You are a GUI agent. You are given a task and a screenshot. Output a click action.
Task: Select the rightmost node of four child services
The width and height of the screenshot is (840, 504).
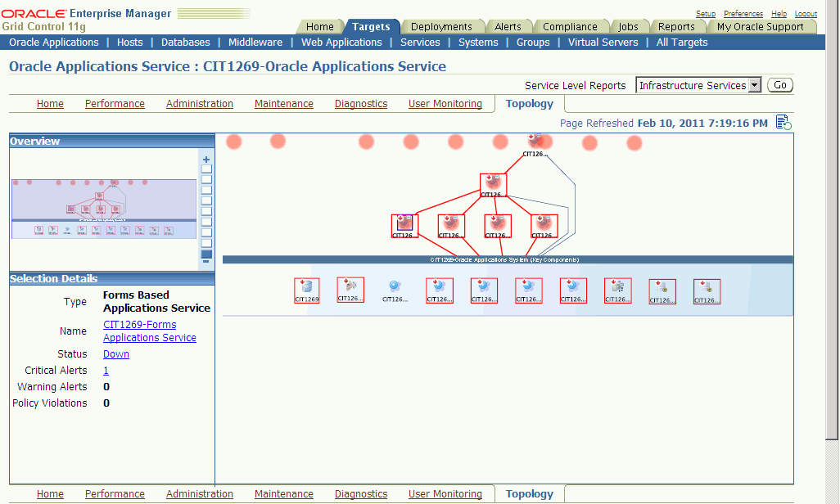tap(544, 226)
